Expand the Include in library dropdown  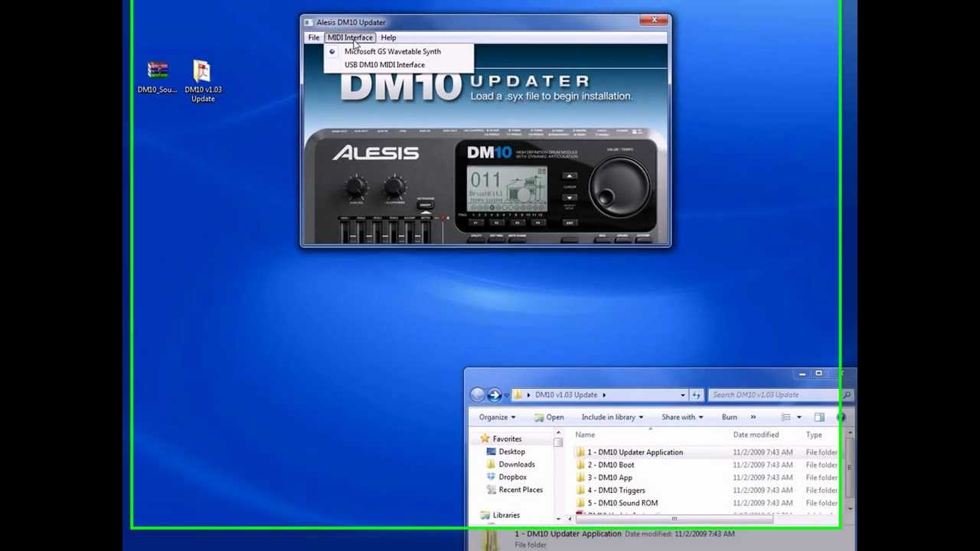pyautogui.click(x=612, y=417)
